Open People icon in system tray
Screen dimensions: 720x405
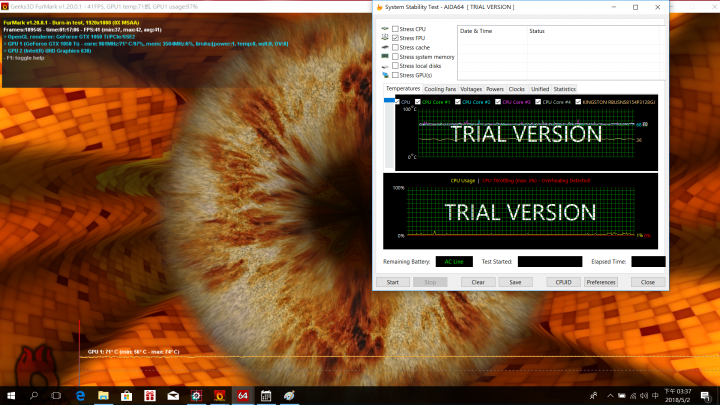pos(593,395)
